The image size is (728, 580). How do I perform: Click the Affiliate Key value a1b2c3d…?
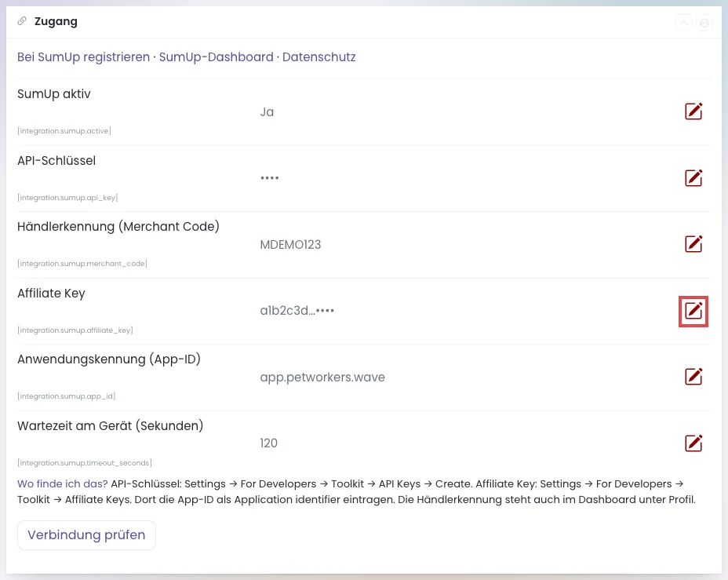(x=297, y=311)
